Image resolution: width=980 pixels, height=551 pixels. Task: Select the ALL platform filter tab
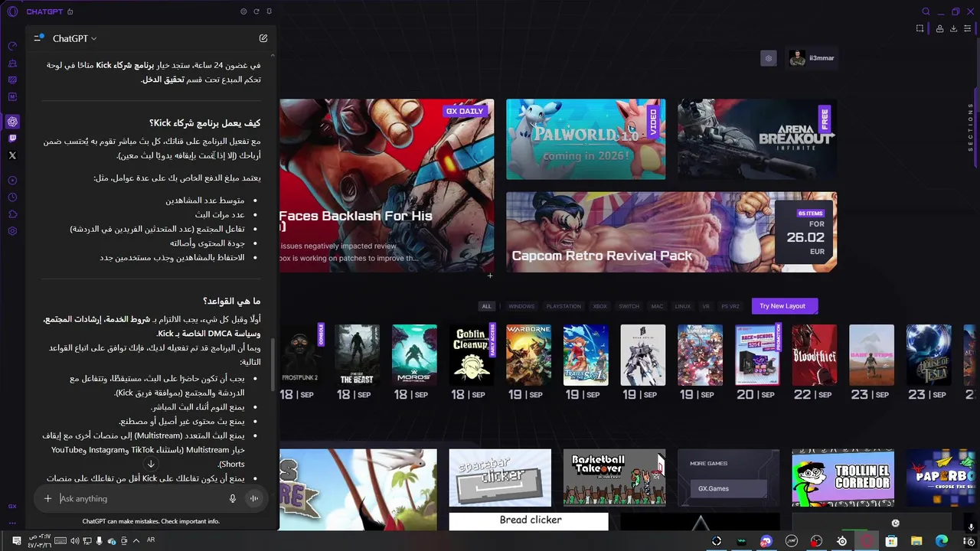click(x=486, y=306)
